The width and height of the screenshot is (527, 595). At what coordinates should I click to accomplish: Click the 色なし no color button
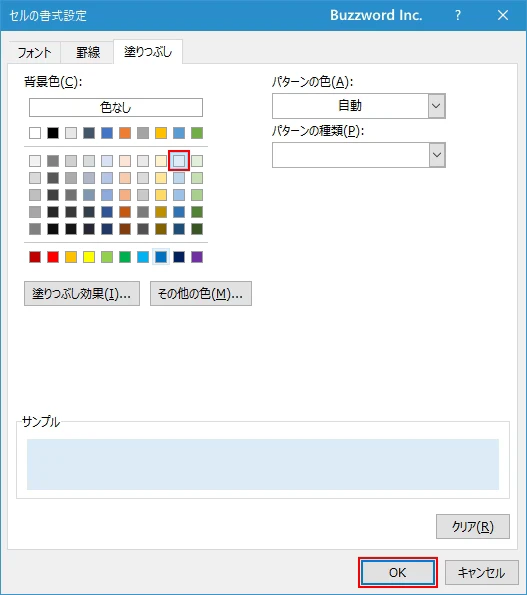click(x=116, y=107)
